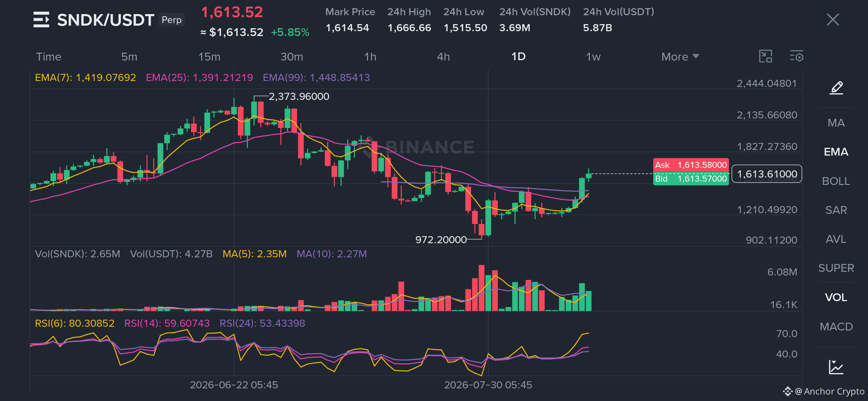Screen dimensions: 868x401
Task: Select the pencil drawing tool icon
Action: 836,88
